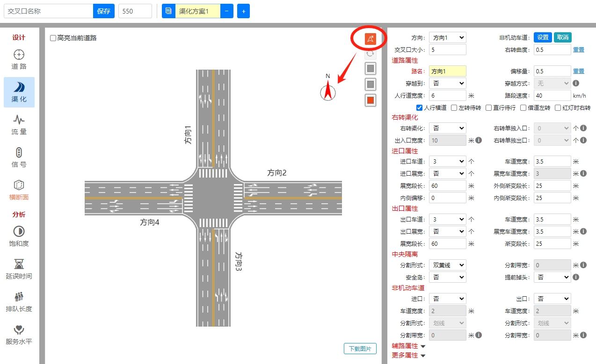The image size is (596, 364).
Task: Click the document icon beside 渠化方案1
Action: (x=168, y=11)
